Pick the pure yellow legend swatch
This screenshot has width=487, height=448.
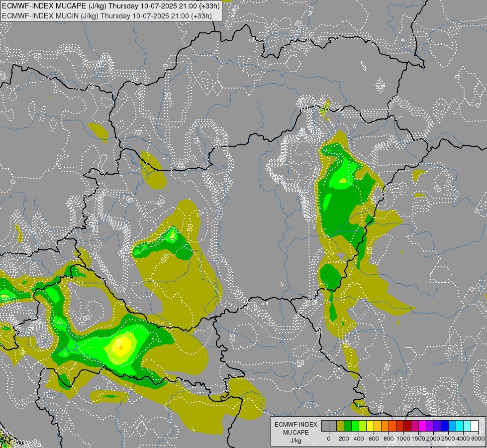click(370, 426)
